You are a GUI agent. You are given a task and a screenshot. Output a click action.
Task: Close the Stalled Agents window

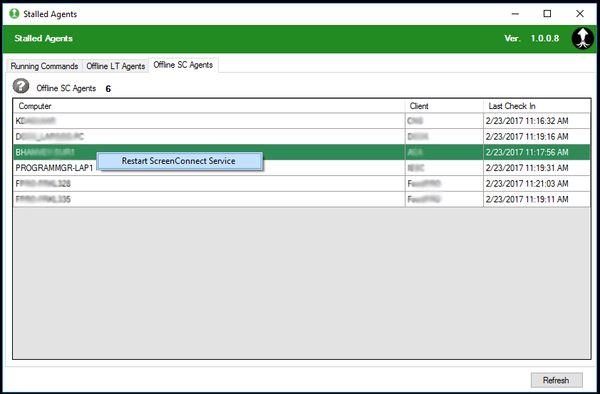pos(580,14)
